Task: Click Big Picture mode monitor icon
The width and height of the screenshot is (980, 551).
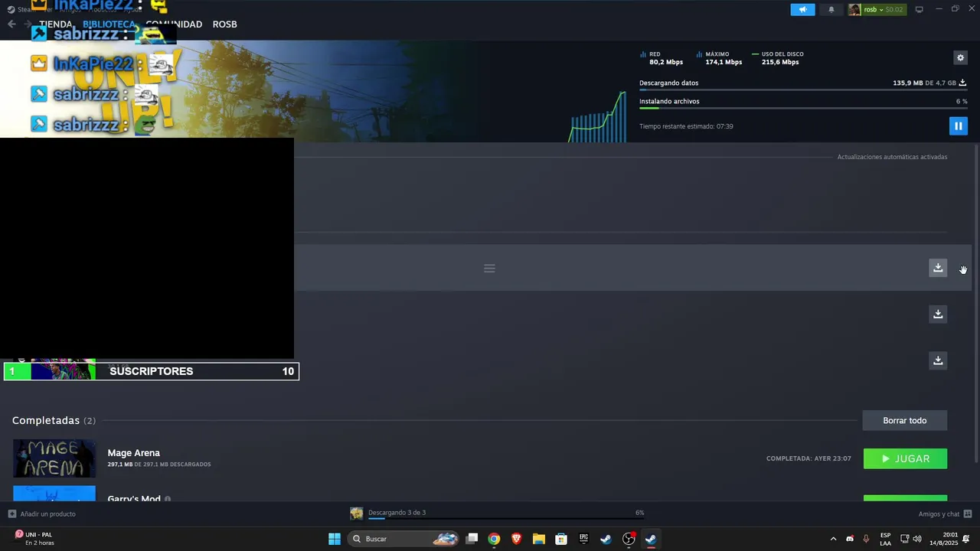Action: point(919,9)
